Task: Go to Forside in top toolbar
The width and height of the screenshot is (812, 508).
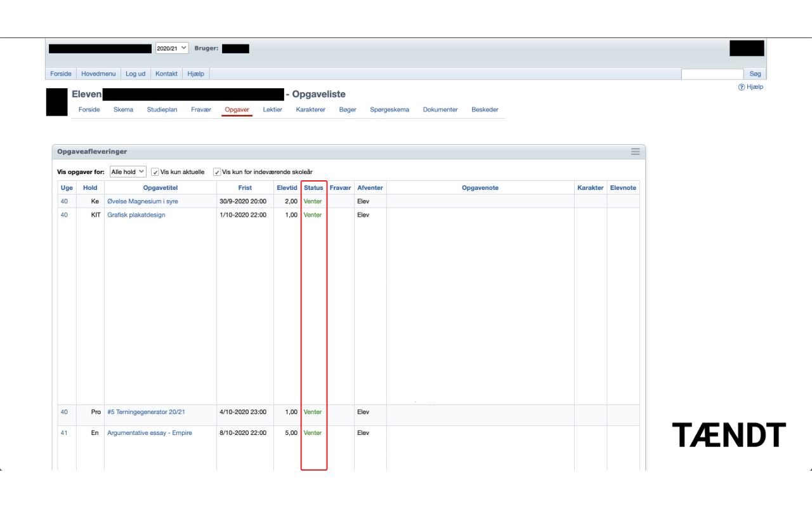Action: point(61,74)
